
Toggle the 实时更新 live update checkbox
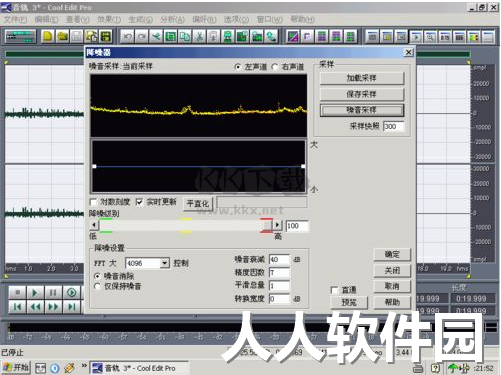(139, 202)
